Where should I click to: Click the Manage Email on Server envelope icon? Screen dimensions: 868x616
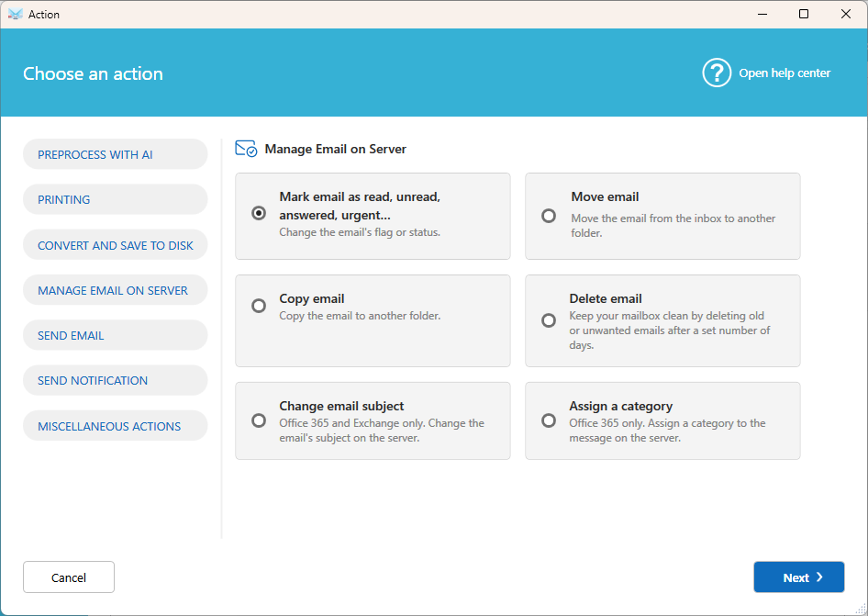pos(246,149)
